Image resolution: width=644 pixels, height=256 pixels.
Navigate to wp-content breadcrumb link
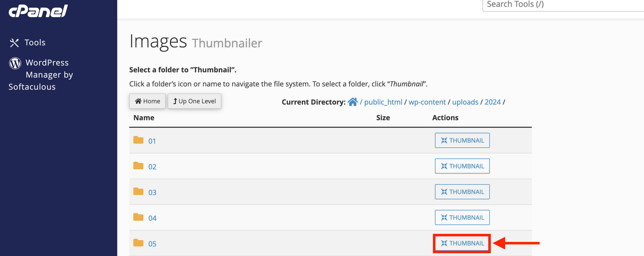click(427, 102)
